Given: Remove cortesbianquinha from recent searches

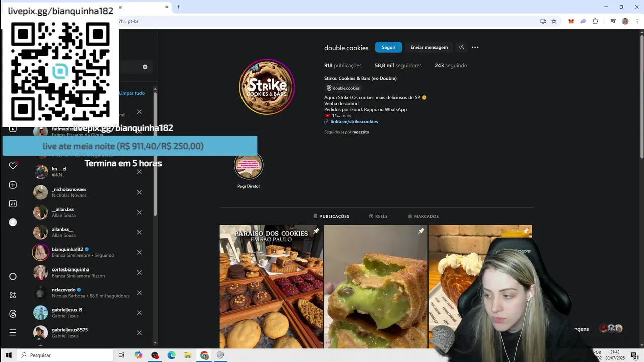Looking at the screenshot, I should (139, 273).
